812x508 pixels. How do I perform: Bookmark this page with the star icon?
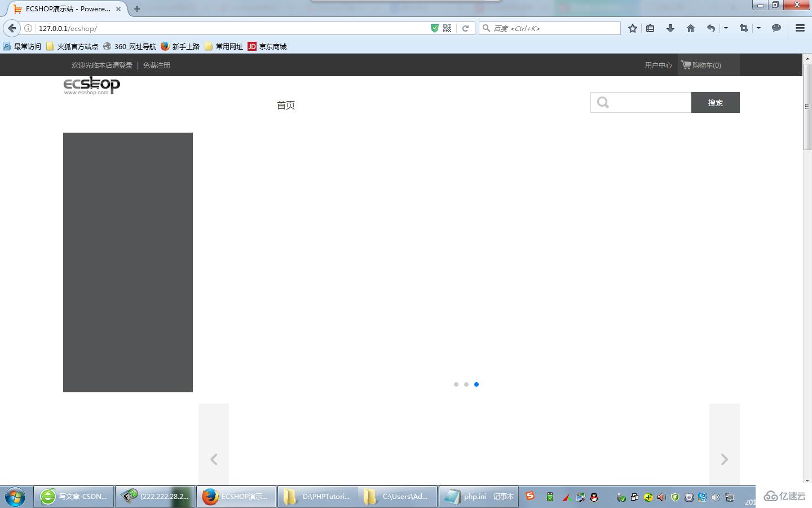[633, 28]
